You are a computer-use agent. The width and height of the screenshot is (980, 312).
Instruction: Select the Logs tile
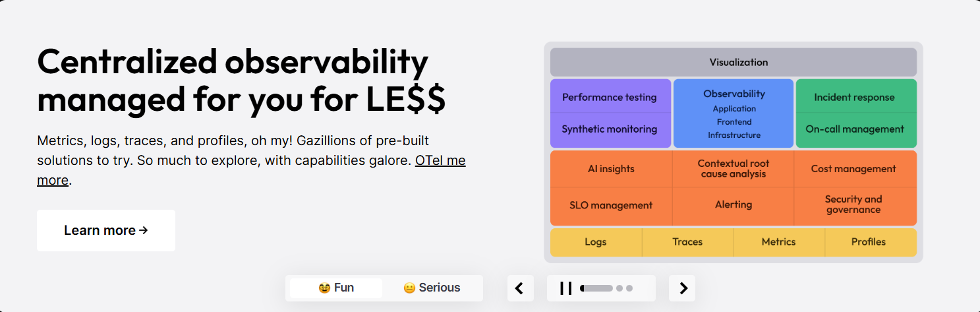coord(596,242)
